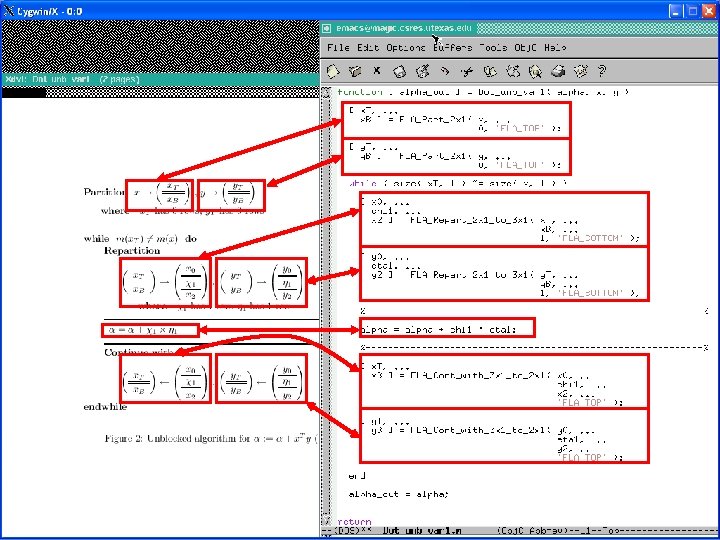
Task: Click the 'Figure 2: Unblocked algorithm' caption
Action: [211, 439]
